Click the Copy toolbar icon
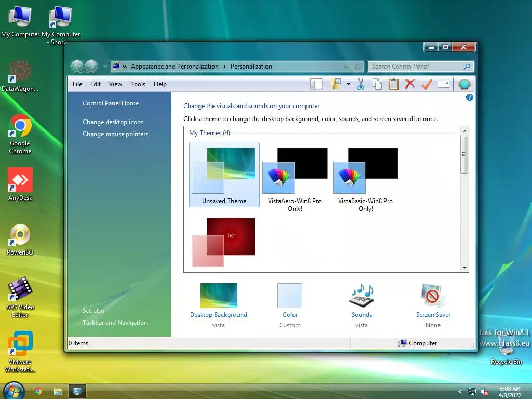The width and height of the screenshot is (532, 399). click(377, 84)
